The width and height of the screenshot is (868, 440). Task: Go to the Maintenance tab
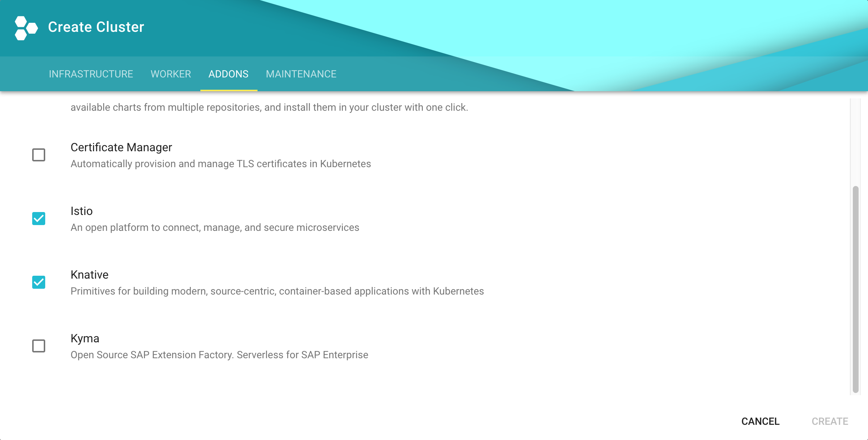pos(301,74)
